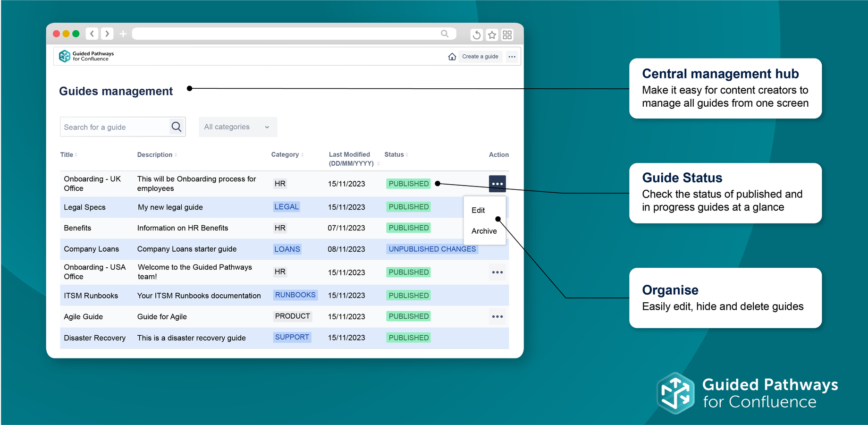Sort table by Category column

click(x=287, y=154)
